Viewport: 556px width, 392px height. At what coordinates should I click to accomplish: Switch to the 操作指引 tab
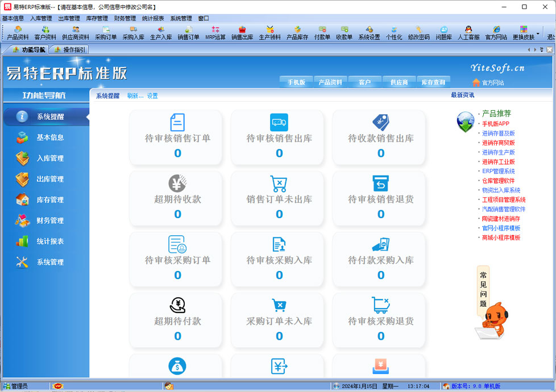pyautogui.click(x=69, y=50)
